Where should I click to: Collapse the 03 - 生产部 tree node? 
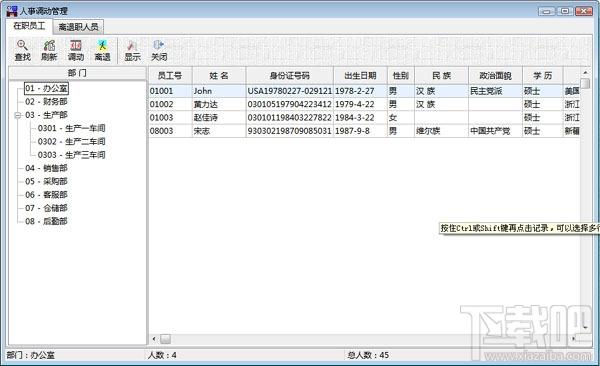[x=17, y=115]
